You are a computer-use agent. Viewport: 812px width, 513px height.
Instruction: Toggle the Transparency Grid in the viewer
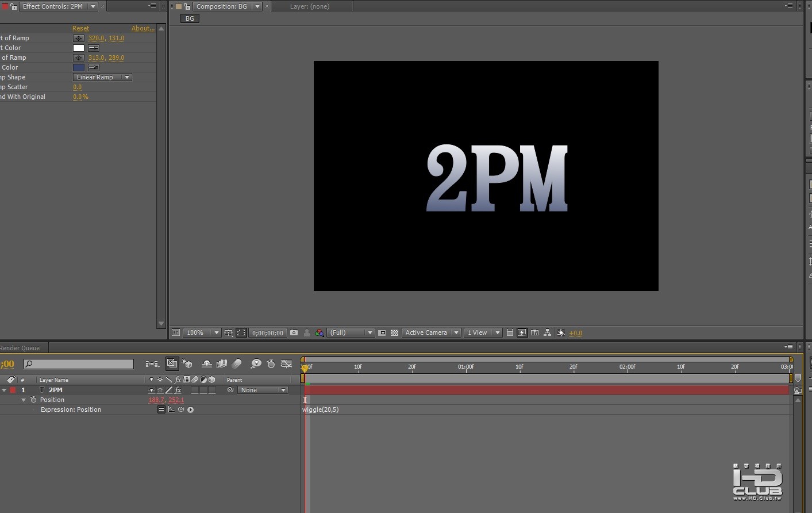[x=395, y=333]
